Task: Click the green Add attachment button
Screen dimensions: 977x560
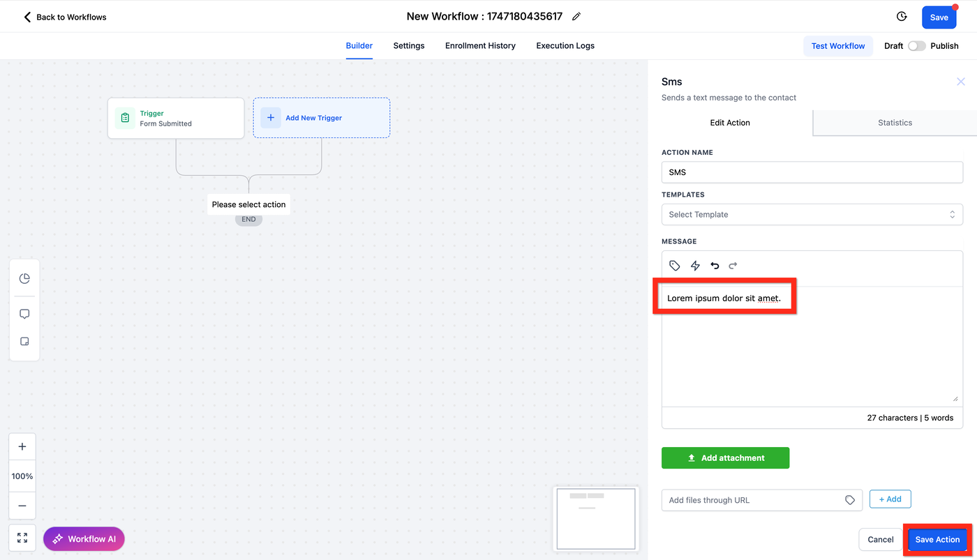Action: click(725, 458)
